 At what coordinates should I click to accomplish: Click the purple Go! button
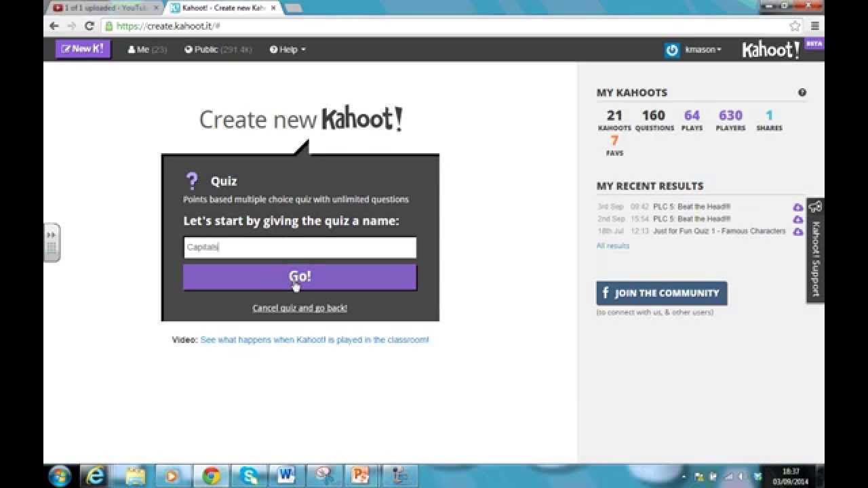(x=300, y=277)
